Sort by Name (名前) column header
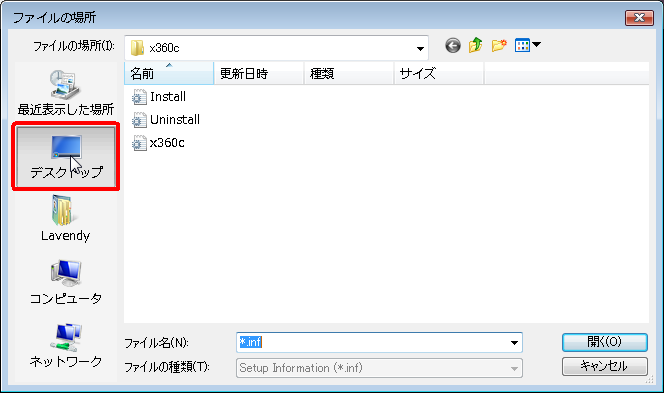This screenshot has height=393, width=664. pyautogui.click(x=169, y=73)
